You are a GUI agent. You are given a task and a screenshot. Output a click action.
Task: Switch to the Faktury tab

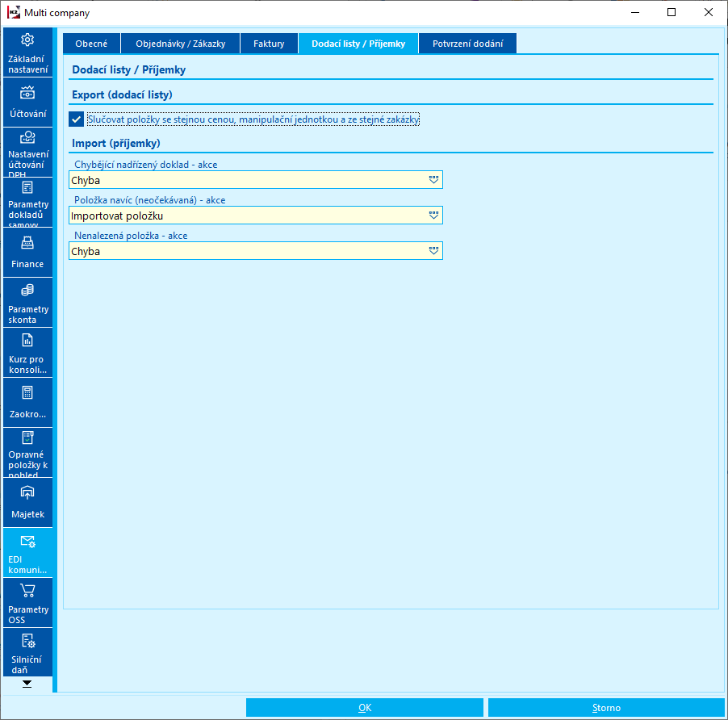click(x=269, y=44)
